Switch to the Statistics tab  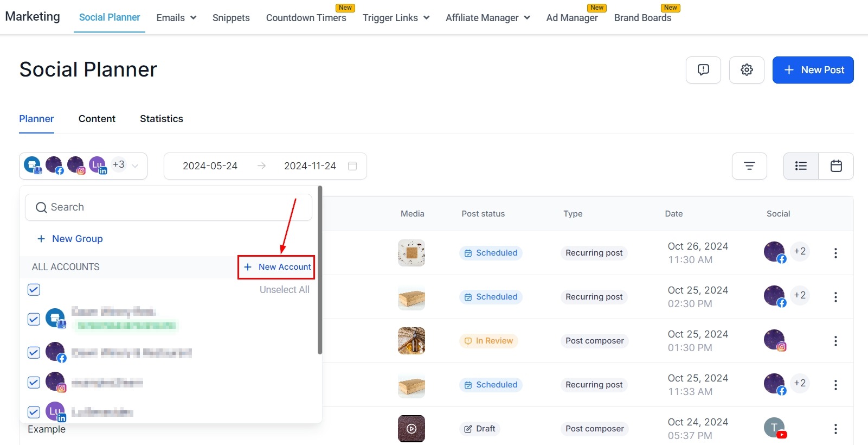click(162, 119)
